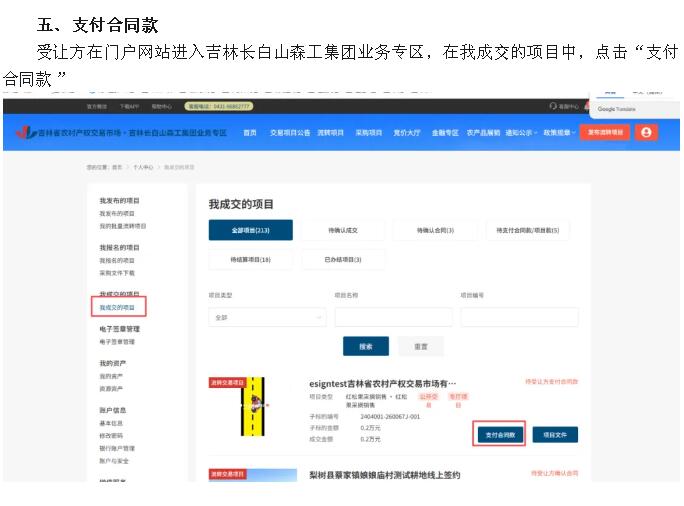Click 我的批量流转项目 in the sidebar
Screen dimensions: 684x506
click(123, 226)
